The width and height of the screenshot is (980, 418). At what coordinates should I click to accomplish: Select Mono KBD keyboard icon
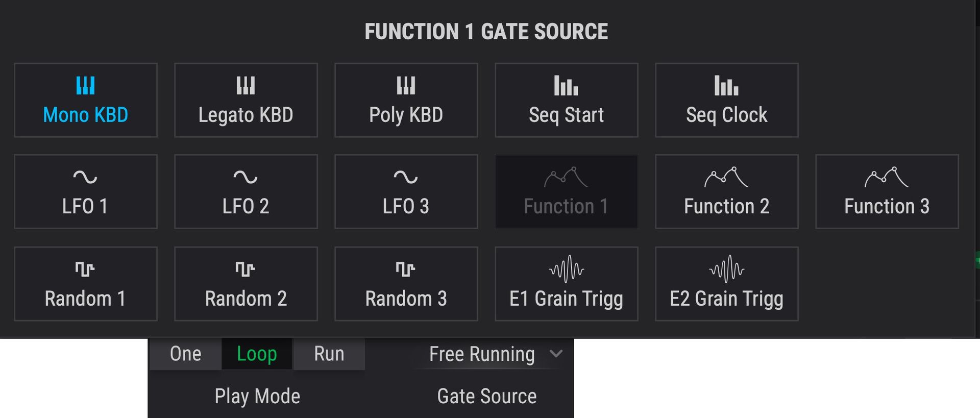pos(85,85)
